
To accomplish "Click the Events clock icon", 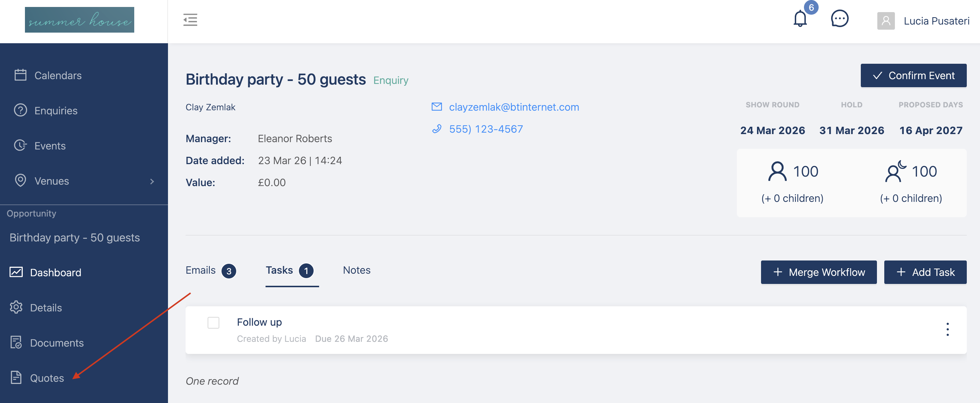I will pos(21,145).
